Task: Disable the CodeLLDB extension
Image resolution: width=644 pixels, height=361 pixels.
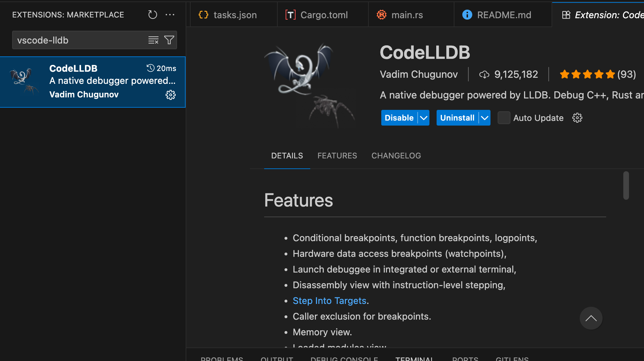Action: (x=399, y=118)
